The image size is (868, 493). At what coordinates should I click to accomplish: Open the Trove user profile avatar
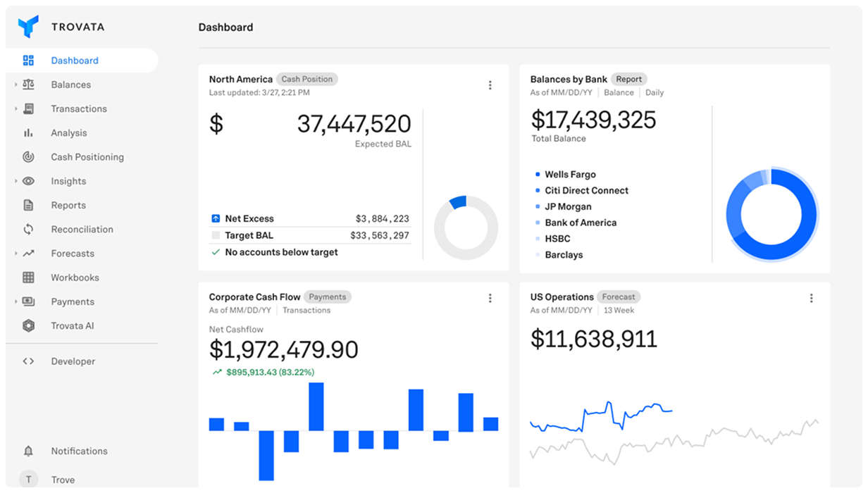click(28, 480)
